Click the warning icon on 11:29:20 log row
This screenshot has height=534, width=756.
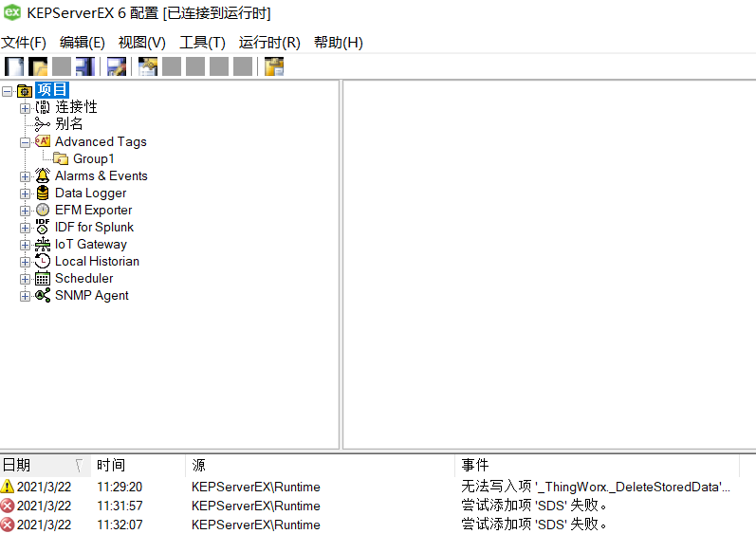(x=8, y=487)
